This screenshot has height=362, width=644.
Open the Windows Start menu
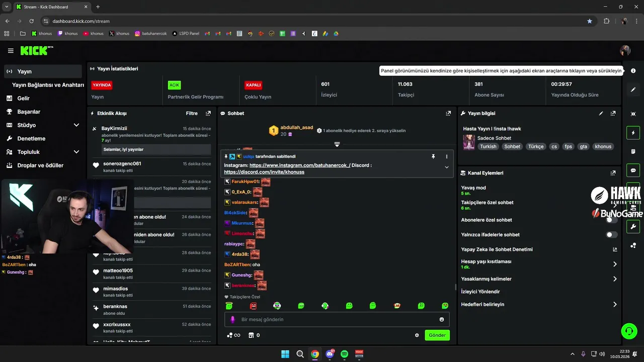[x=285, y=354]
